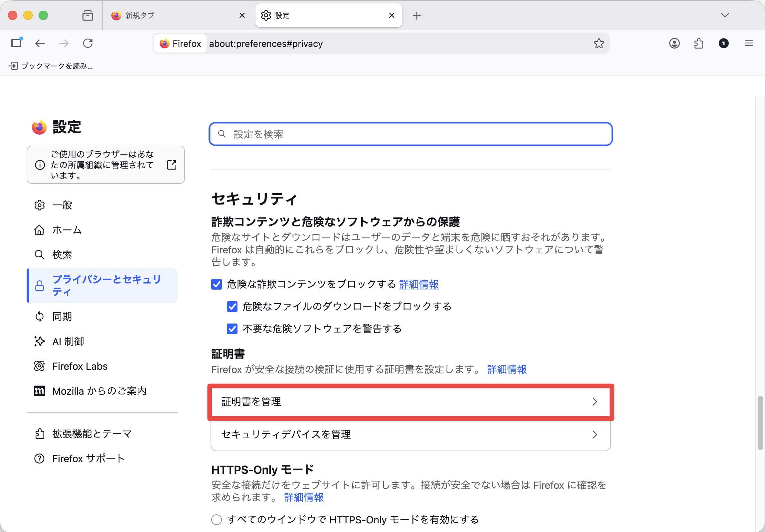This screenshot has height=532, width=765.
Task: Click the bookmark import icon in the bookmarks bar
Action: tap(13, 66)
